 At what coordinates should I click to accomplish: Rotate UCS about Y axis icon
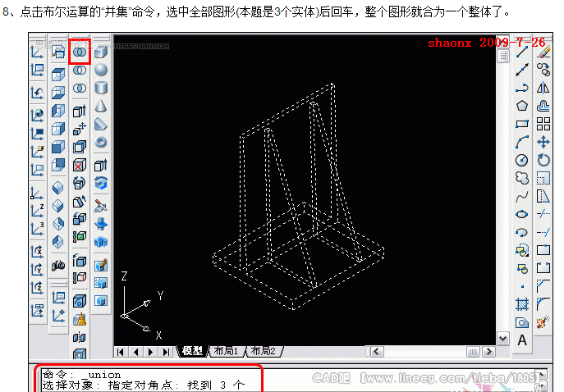37,269
